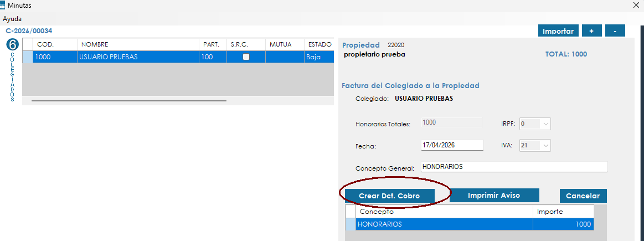
Task: Click the Importar button
Action: [x=558, y=31]
